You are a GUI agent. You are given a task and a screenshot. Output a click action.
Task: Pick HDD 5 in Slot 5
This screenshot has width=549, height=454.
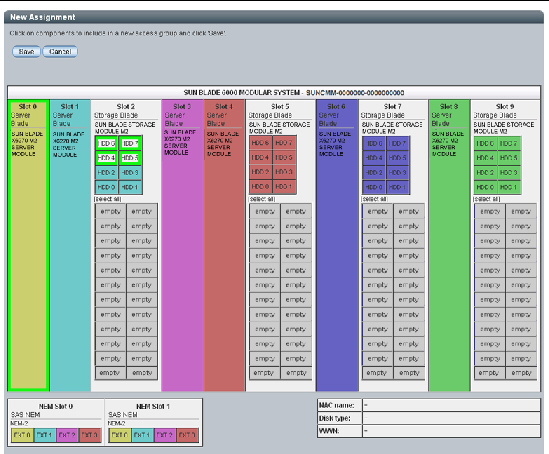[x=284, y=158]
